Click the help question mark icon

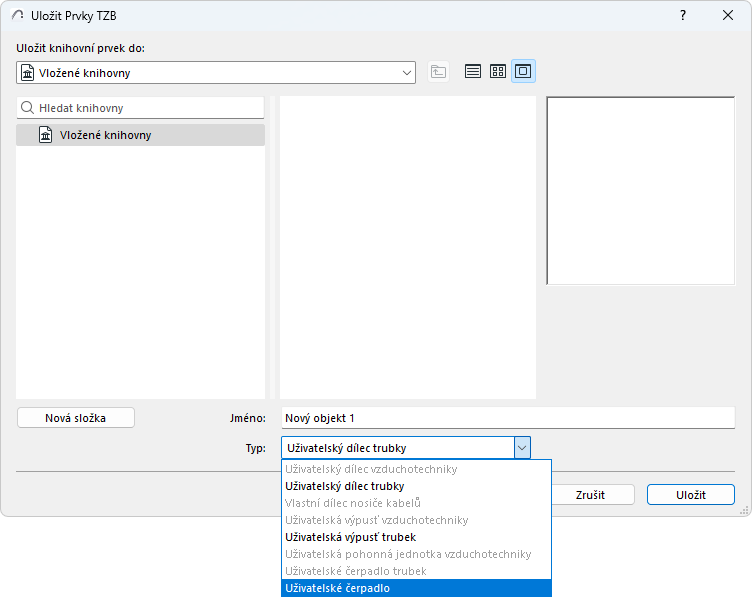[682, 15]
